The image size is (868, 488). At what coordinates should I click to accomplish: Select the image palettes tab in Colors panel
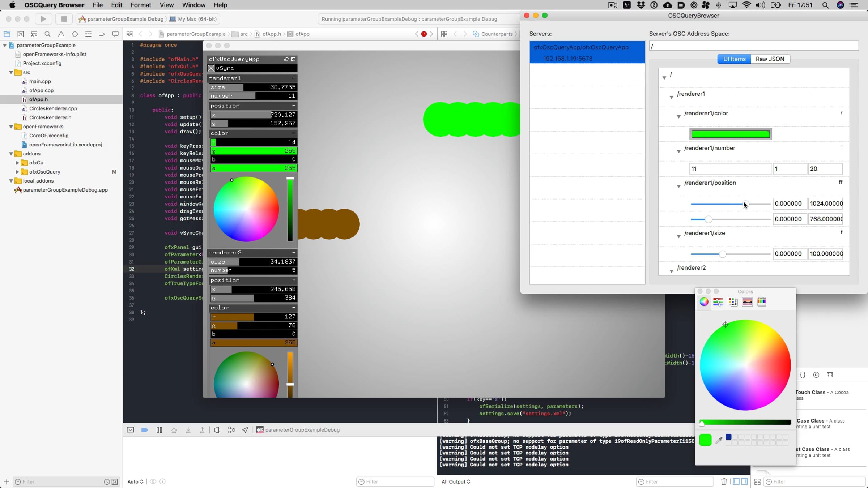[x=747, y=302]
